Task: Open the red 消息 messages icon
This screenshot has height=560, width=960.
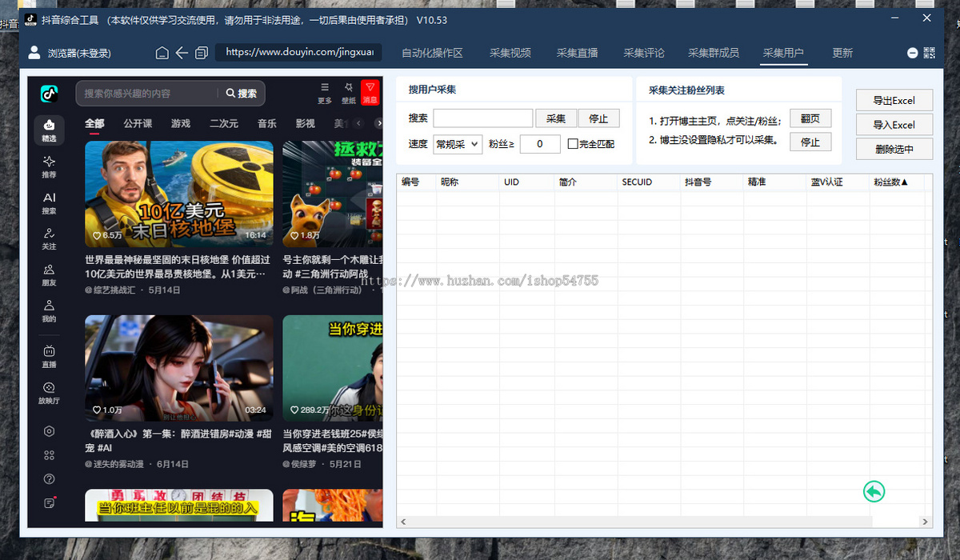Action: pos(370,93)
